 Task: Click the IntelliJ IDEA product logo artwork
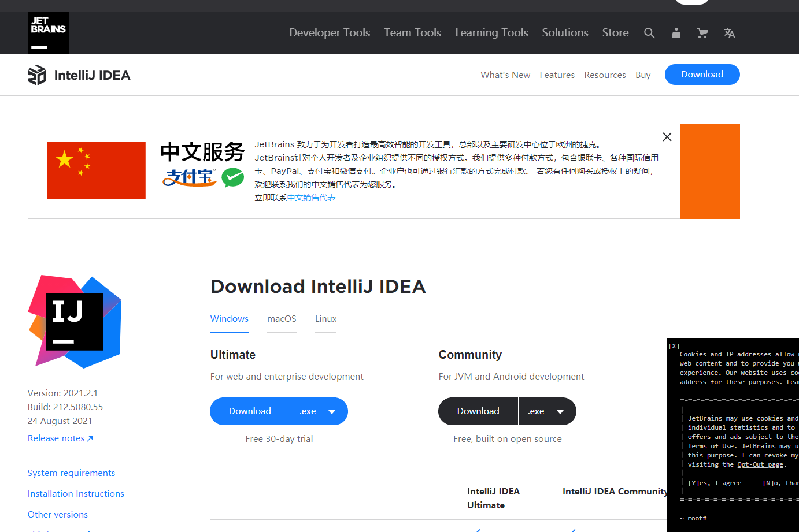(x=74, y=321)
